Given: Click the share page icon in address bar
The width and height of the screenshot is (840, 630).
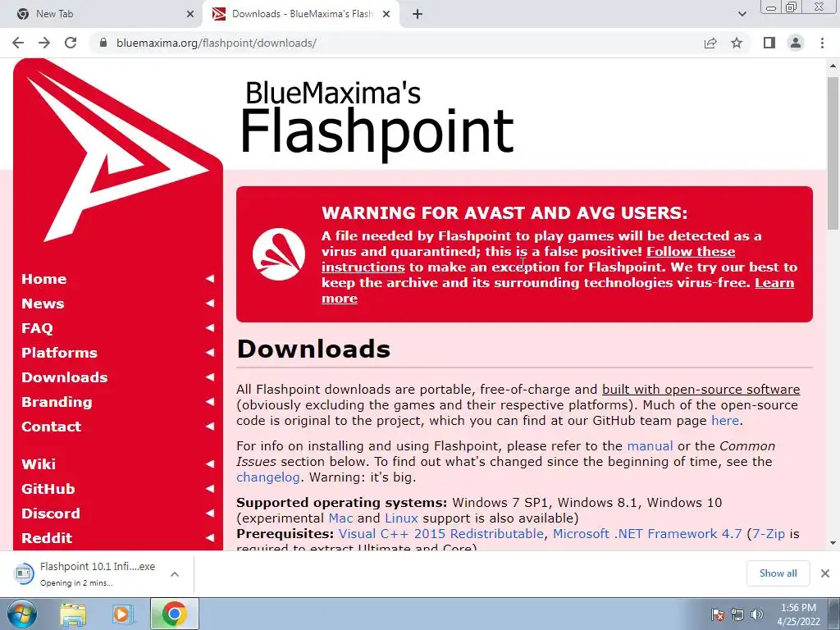Looking at the screenshot, I should pyautogui.click(x=710, y=43).
